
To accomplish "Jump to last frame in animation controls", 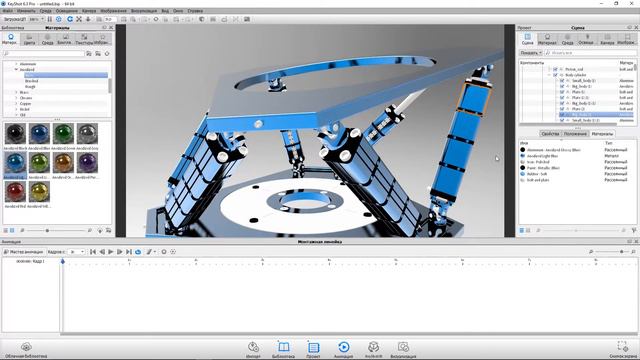I will [x=129, y=252].
